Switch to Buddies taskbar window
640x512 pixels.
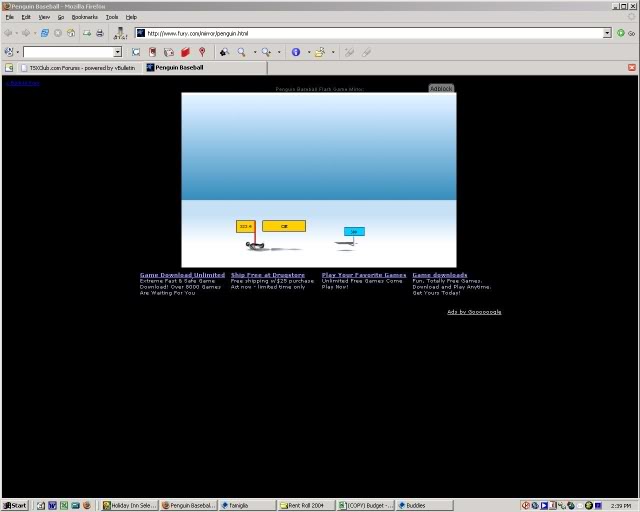(425, 505)
